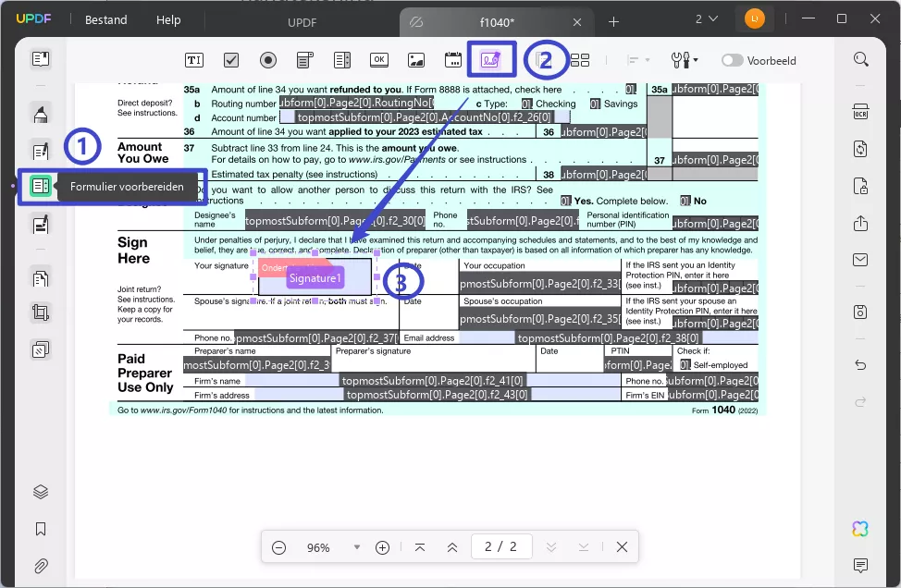
Task: Add a radio button form field
Action: (268, 60)
